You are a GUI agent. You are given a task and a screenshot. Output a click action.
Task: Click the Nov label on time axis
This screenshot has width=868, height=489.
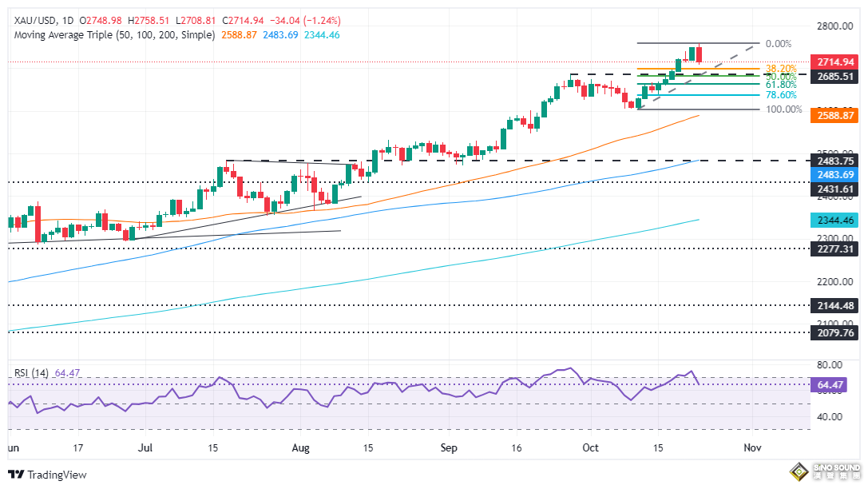pyautogui.click(x=752, y=449)
